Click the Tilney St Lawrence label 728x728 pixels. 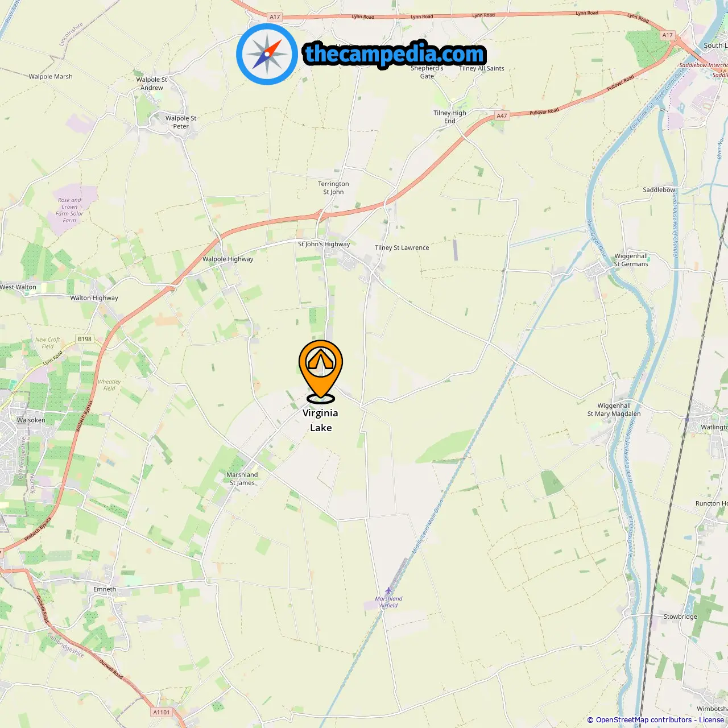pos(402,247)
